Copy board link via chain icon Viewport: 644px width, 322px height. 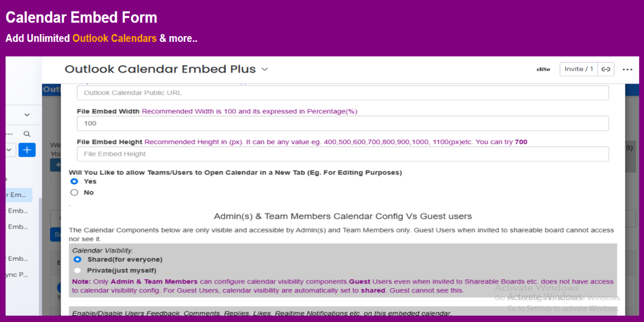point(606,69)
